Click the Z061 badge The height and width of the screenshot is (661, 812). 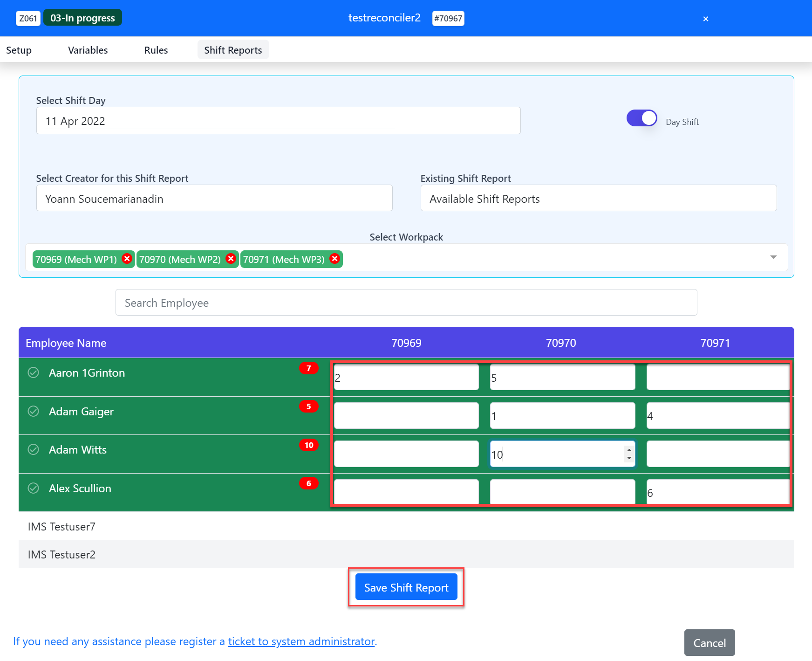pyautogui.click(x=28, y=18)
